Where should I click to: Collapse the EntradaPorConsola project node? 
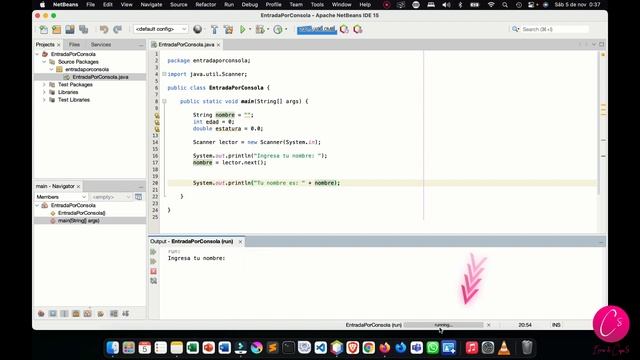point(37,54)
